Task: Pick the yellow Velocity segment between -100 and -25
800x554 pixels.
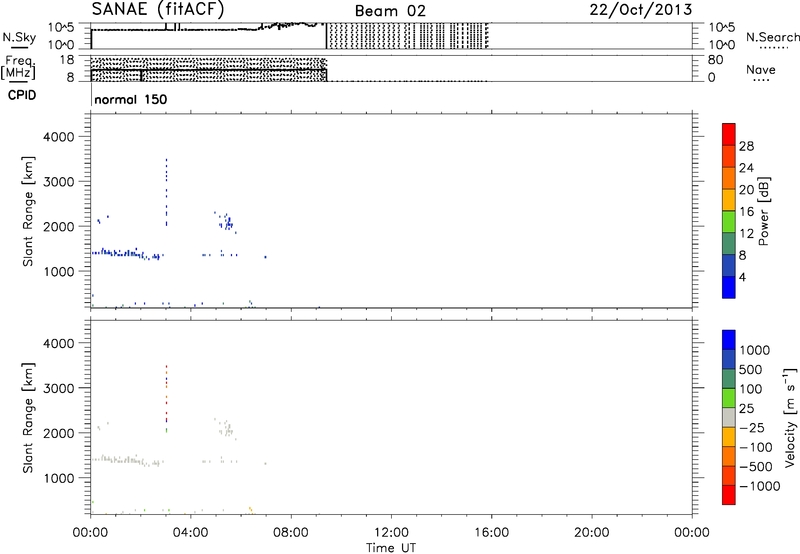Action: [x=729, y=437]
